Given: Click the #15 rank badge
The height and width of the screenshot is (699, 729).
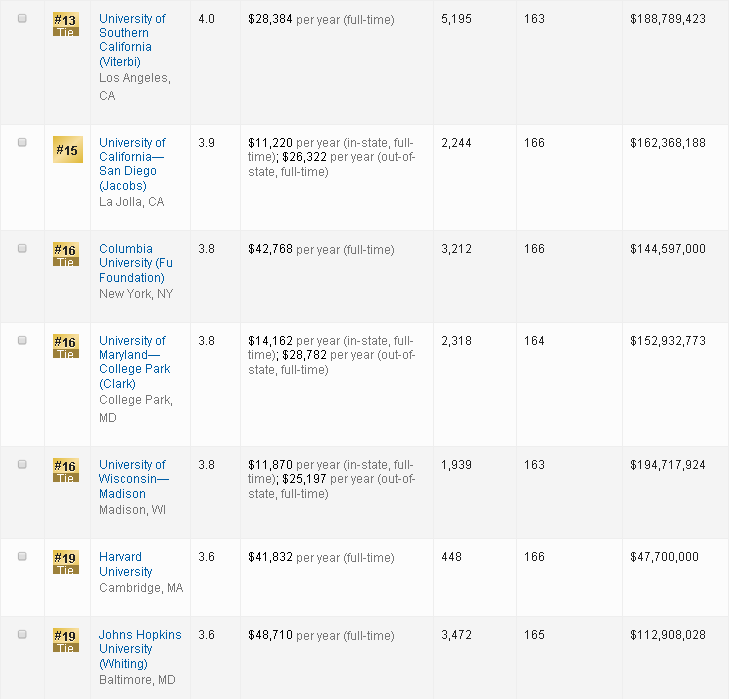Looking at the screenshot, I should 67,150.
